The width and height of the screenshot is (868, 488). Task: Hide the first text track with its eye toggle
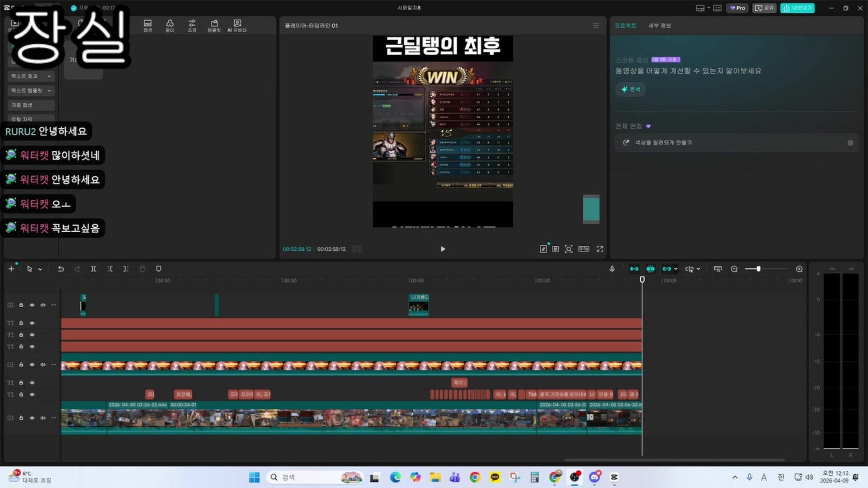[x=32, y=323]
